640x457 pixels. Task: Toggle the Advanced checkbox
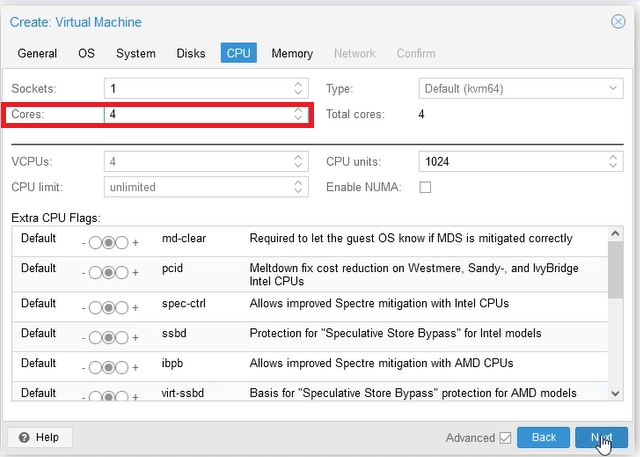pos(505,437)
